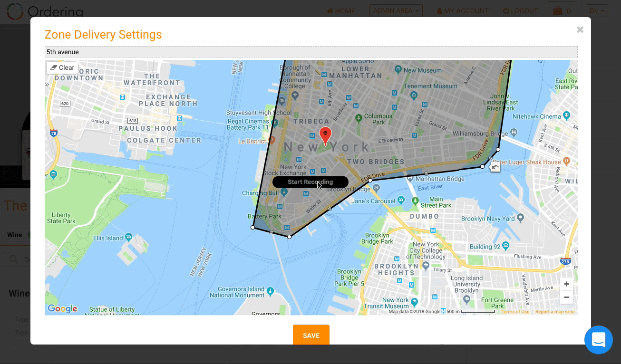
Task: Open the shopping cart button
Action: pyautogui.click(x=562, y=10)
